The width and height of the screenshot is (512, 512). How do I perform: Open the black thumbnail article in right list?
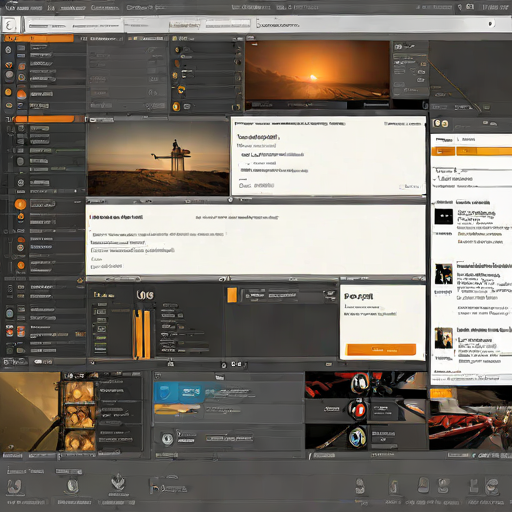(444, 217)
